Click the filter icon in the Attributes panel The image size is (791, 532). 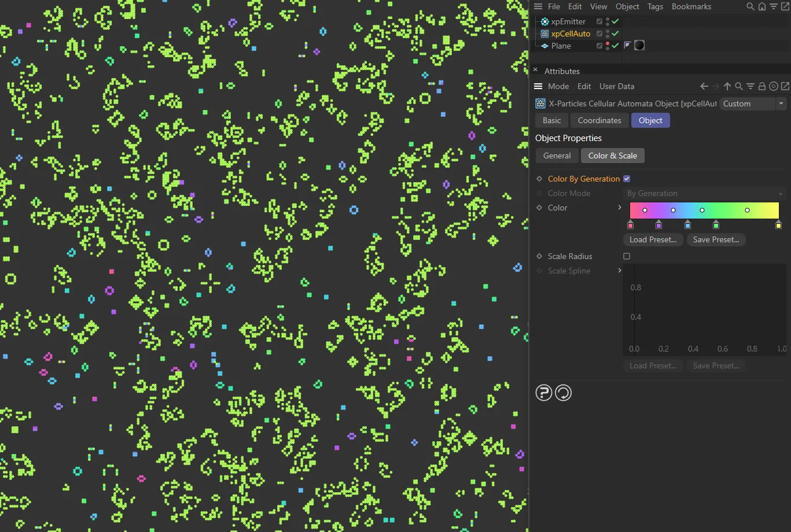(x=750, y=86)
